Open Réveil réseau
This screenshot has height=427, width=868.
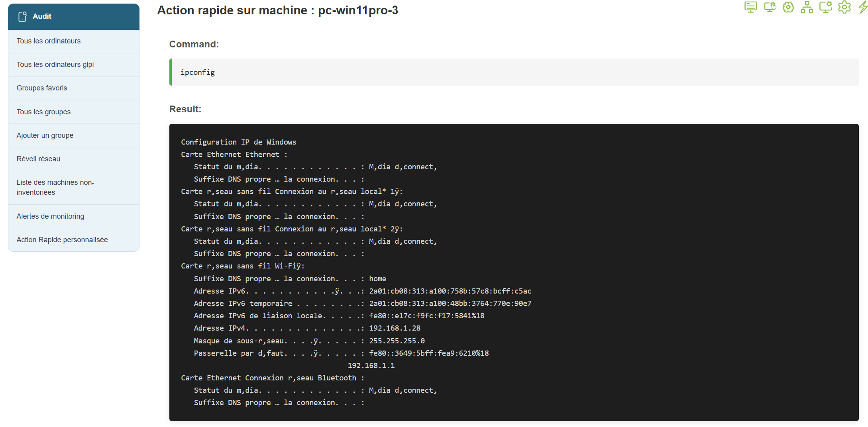38,159
